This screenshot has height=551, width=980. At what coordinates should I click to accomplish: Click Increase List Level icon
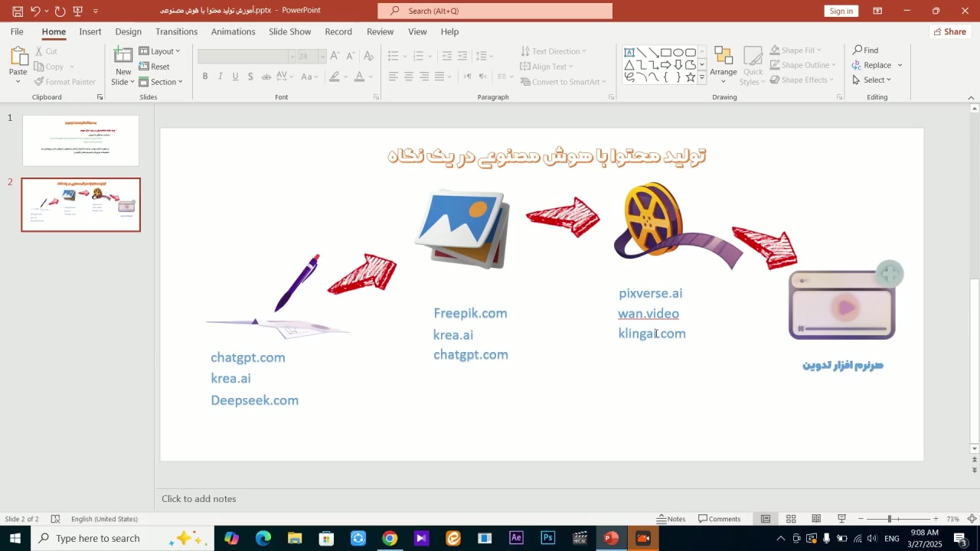pyautogui.click(x=463, y=56)
